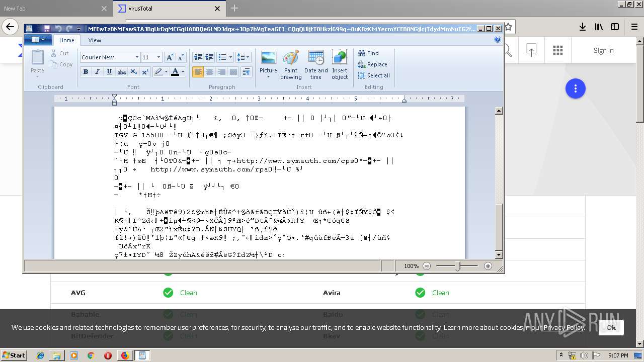Click the Grow font icon
Image resolution: width=644 pixels, height=362 pixels.
pyautogui.click(x=170, y=57)
